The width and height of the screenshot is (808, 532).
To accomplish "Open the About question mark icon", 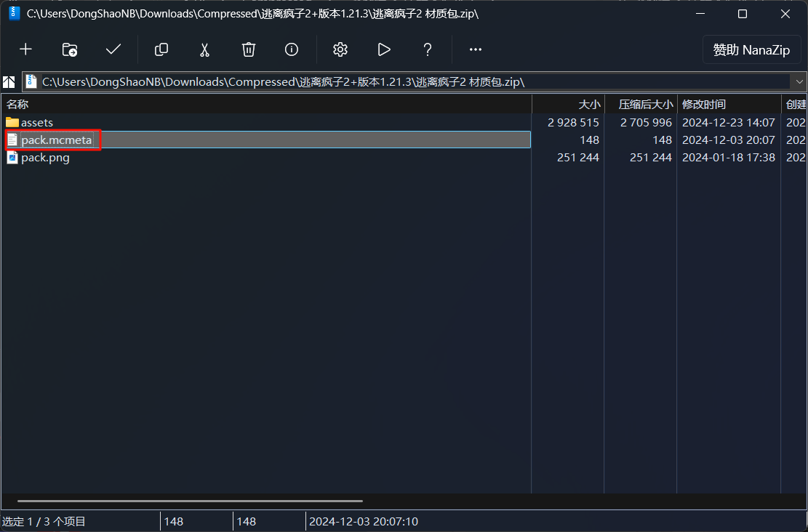I will pyautogui.click(x=428, y=49).
